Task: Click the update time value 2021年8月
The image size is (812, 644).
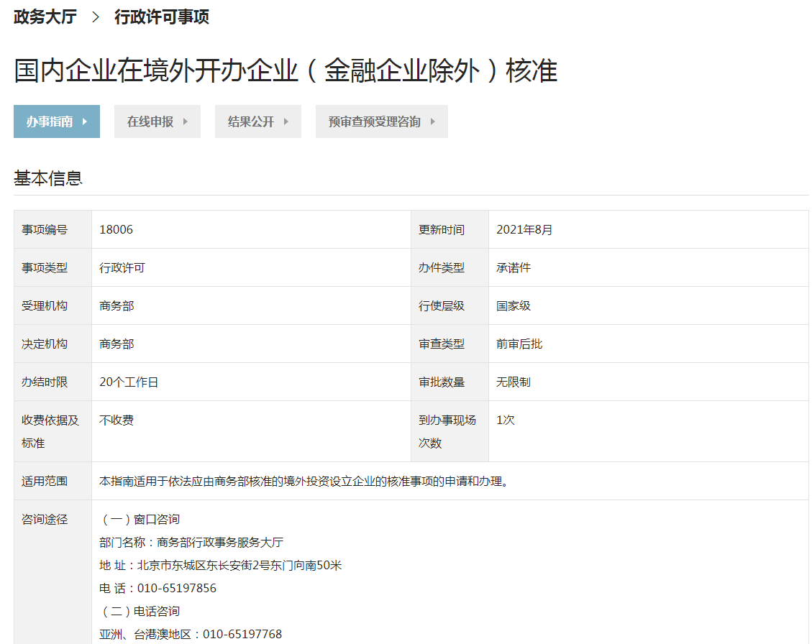Action: pos(524,230)
